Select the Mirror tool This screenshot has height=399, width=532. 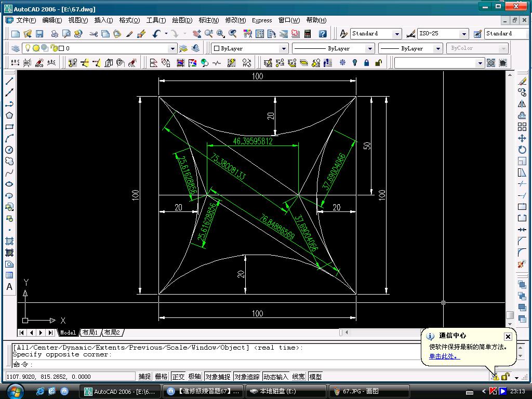[x=522, y=104]
